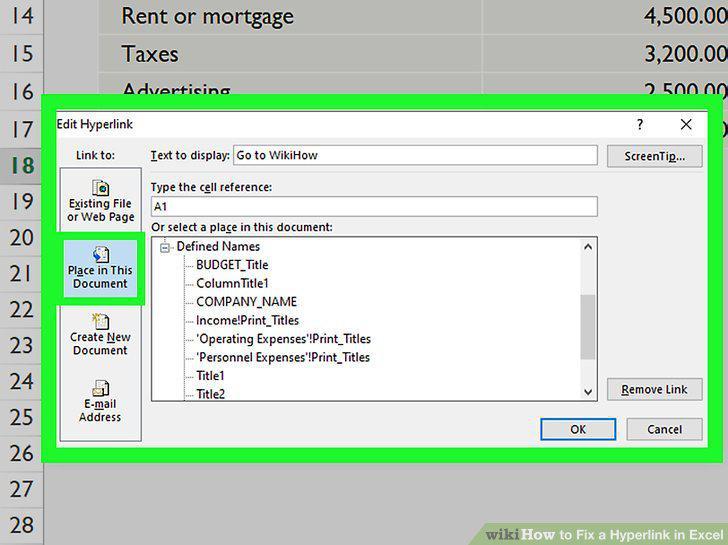Image resolution: width=728 pixels, height=545 pixels.
Task: Select 'Personnel Expenses'!Print_Titles entry
Action: tap(283, 357)
